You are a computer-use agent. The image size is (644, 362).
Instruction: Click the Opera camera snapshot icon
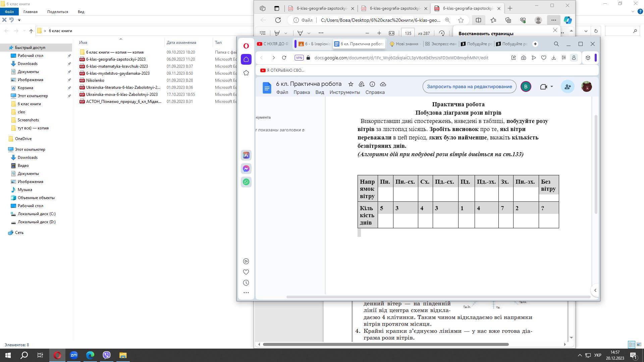click(524, 58)
